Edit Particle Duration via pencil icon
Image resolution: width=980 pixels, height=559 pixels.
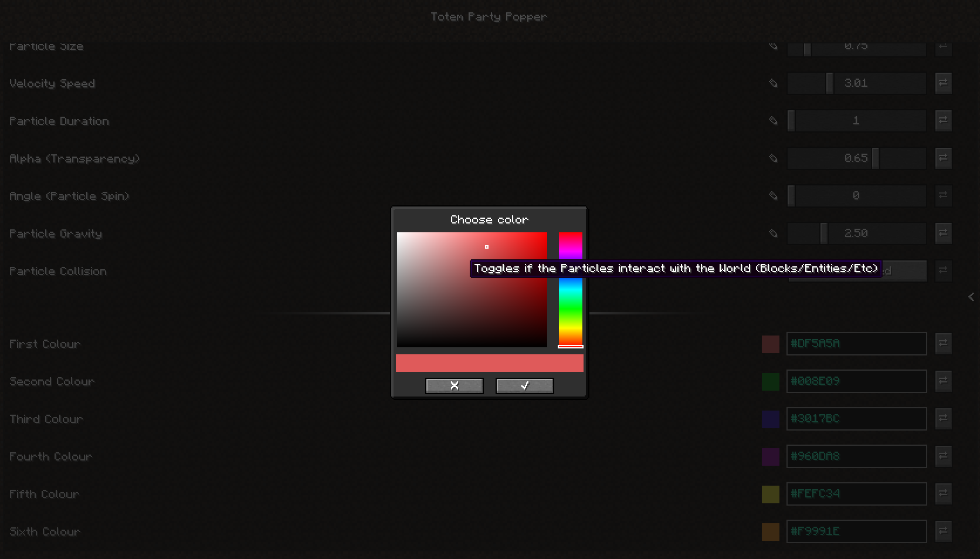coord(772,120)
